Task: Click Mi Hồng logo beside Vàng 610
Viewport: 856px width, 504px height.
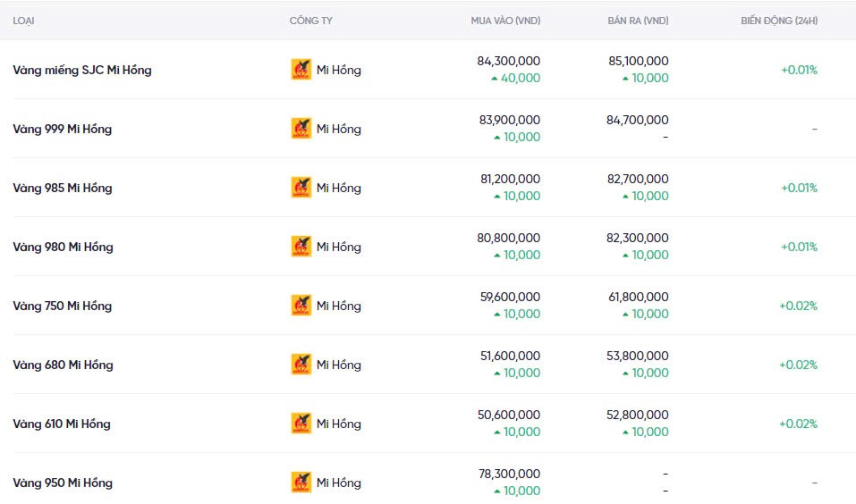Action: point(301,424)
